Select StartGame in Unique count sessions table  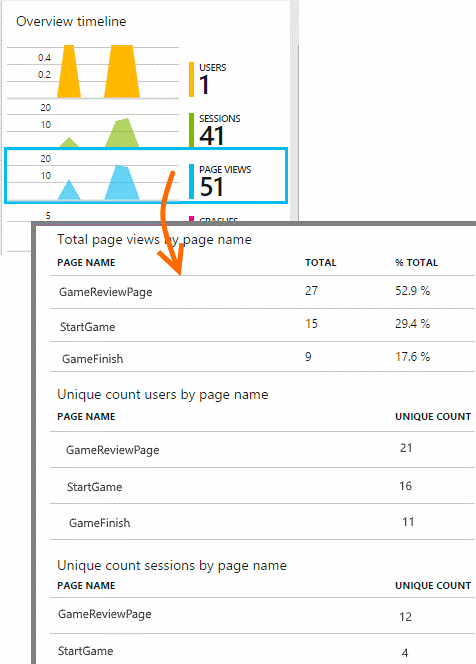[x=263, y=649]
